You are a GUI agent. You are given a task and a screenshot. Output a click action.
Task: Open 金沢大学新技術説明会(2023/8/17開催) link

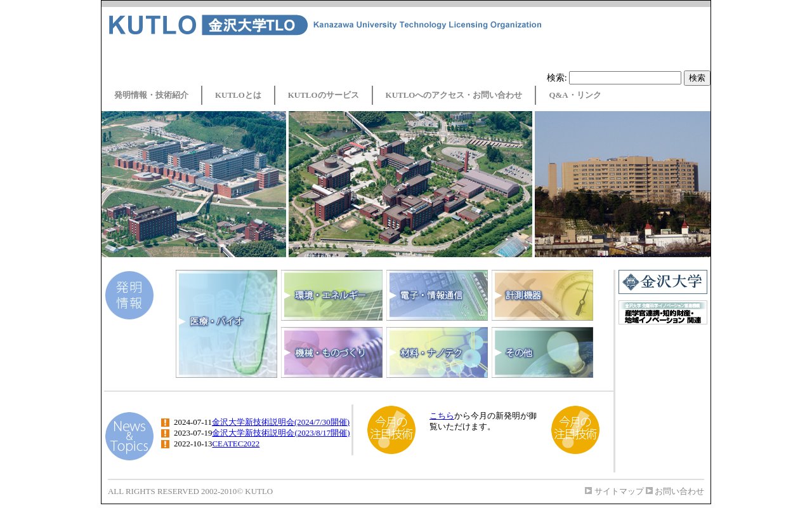pos(281,433)
